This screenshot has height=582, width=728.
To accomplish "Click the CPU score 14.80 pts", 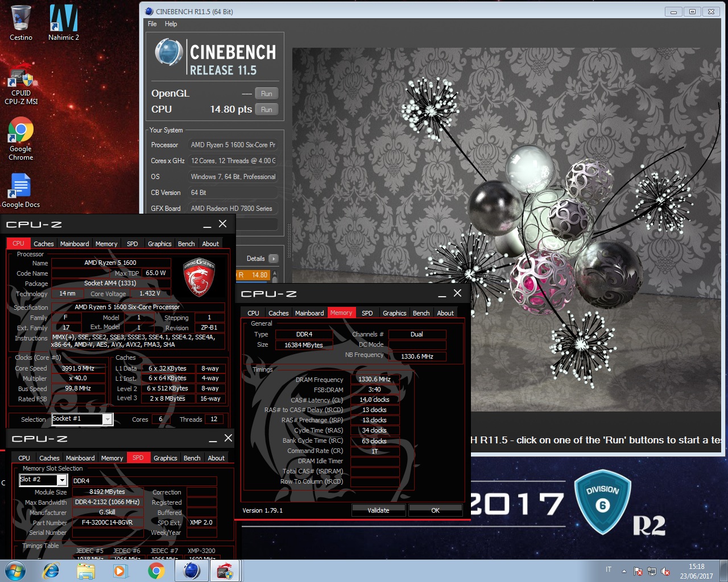I will [x=231, y=110].
